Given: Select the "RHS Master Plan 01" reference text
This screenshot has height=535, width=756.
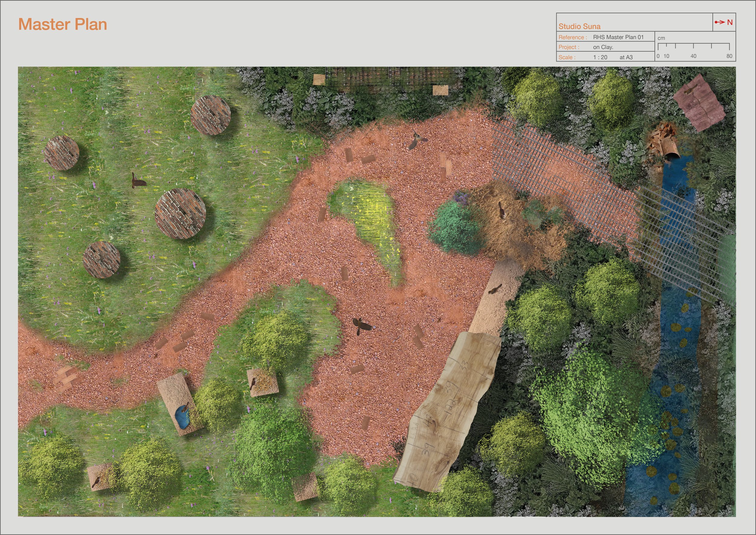Looking at the screenshot, I should [x=618, y=37].
